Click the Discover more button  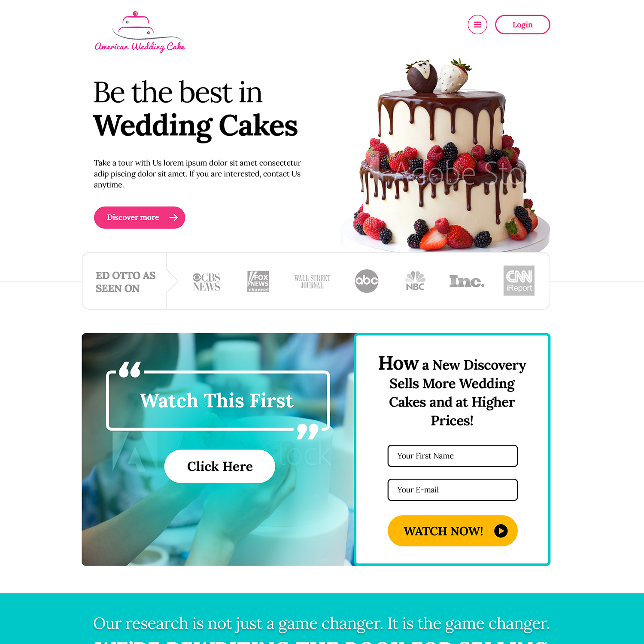tap(140, 218)
